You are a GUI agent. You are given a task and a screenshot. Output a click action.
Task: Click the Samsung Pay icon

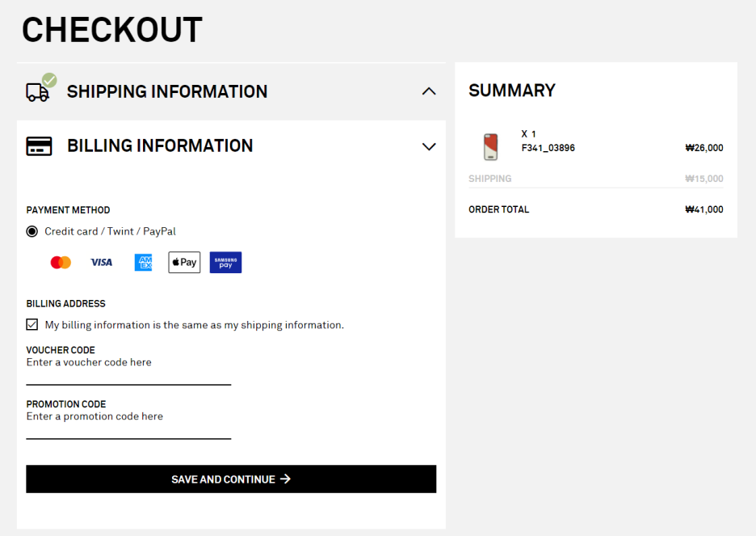tap(225, 263)
